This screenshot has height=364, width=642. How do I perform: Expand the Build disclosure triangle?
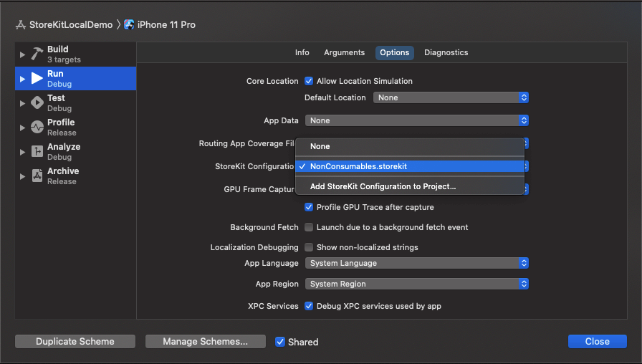23,54
